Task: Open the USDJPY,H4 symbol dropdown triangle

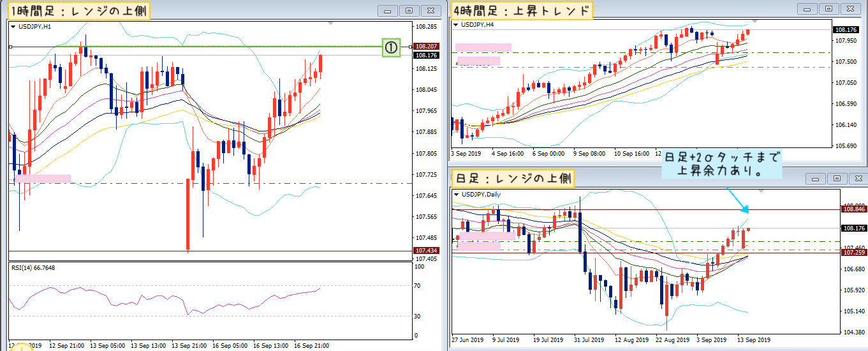Action: (456, 24)
